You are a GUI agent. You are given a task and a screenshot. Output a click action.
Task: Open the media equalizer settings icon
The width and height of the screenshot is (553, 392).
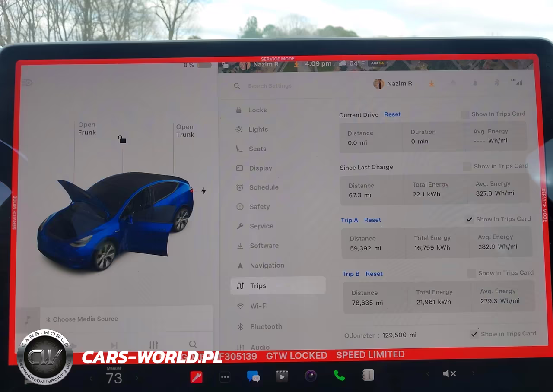(x=153, y=345)
